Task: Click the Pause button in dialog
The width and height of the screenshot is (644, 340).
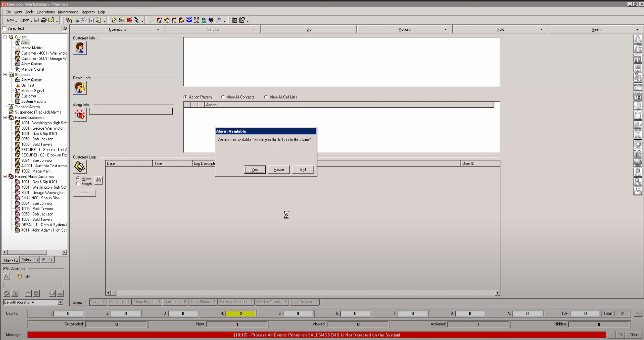Action: [x=279, y=170]
